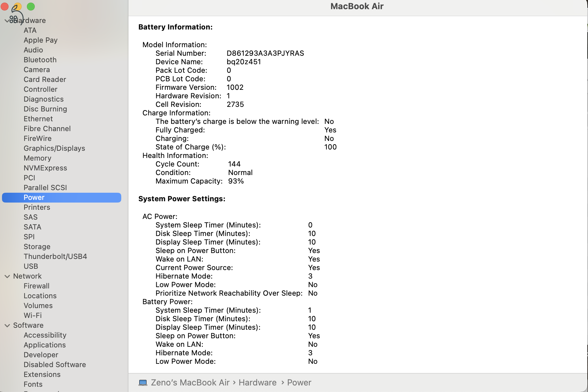
Task: Select PCI in the sidebar
Action: tap(29, 178)
